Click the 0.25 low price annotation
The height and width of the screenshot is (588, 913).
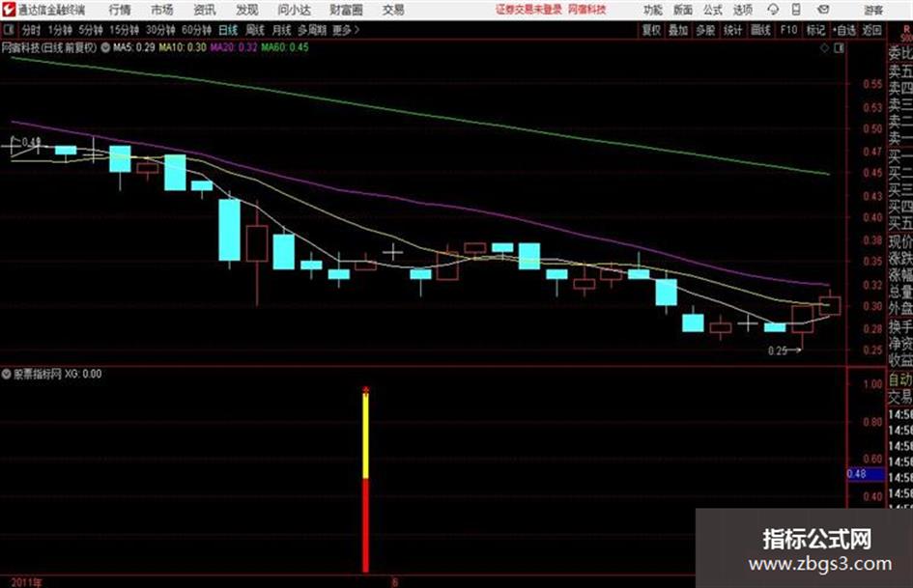784,350
